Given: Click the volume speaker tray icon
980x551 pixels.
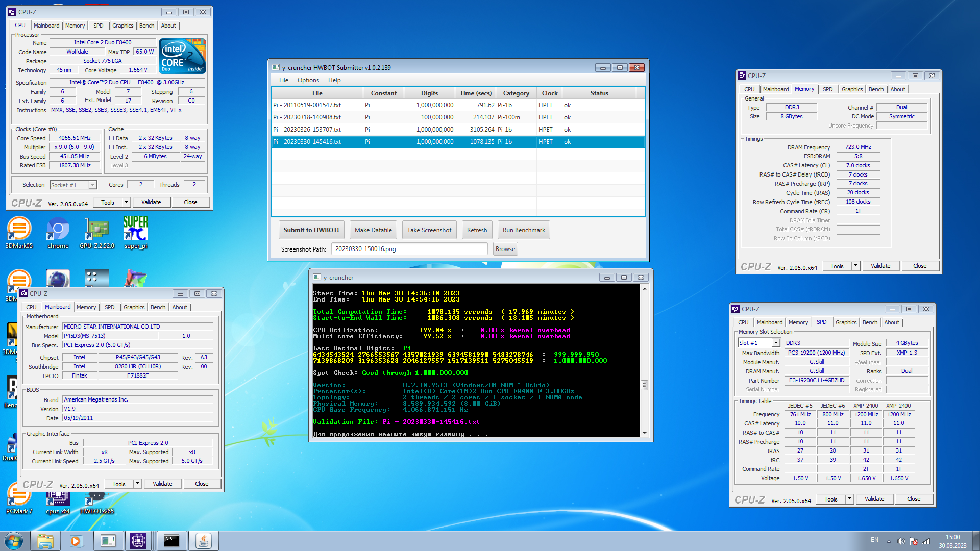Looking at the screenshot, I should tap(901, 541).
